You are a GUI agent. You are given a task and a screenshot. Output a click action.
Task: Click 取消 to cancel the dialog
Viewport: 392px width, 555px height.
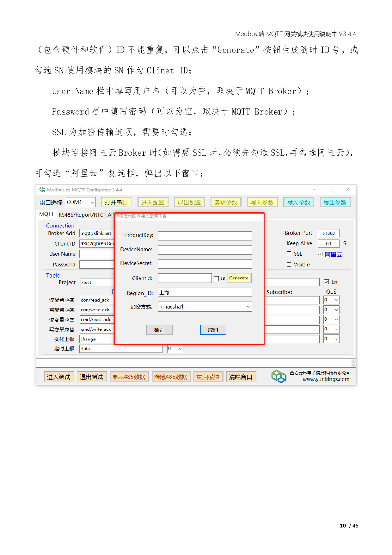point(213,330)
